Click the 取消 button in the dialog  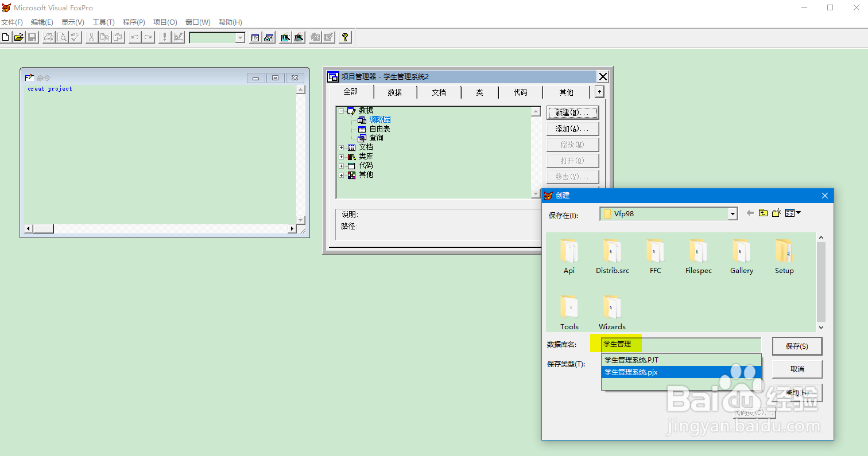[797, 369]
